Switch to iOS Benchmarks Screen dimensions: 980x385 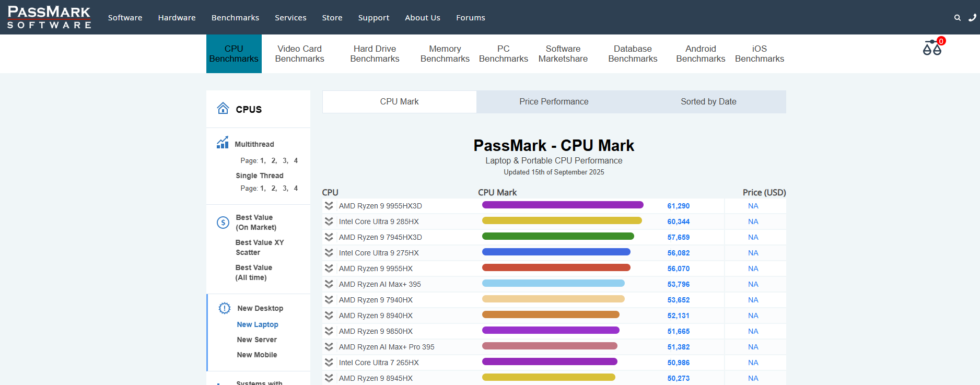click(x=760, y=54)
